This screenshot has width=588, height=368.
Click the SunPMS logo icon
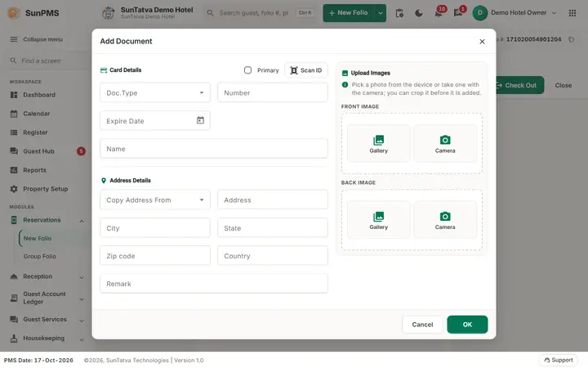14,13
